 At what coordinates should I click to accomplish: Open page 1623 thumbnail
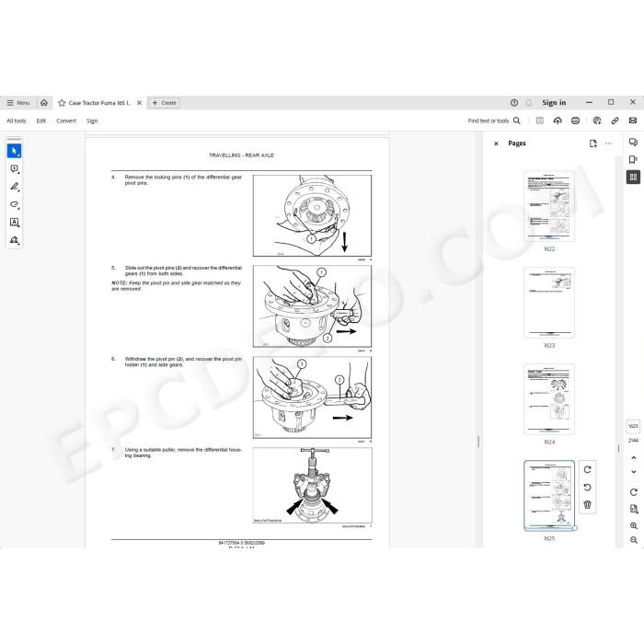[x=549, y=303]
